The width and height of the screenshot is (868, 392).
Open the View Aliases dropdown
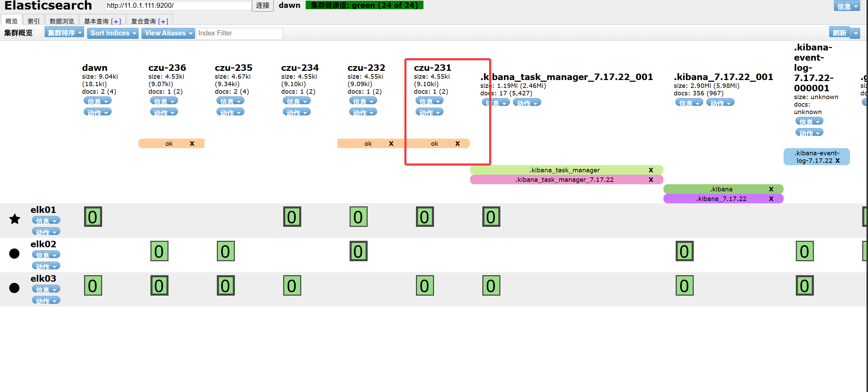point(168,33)
